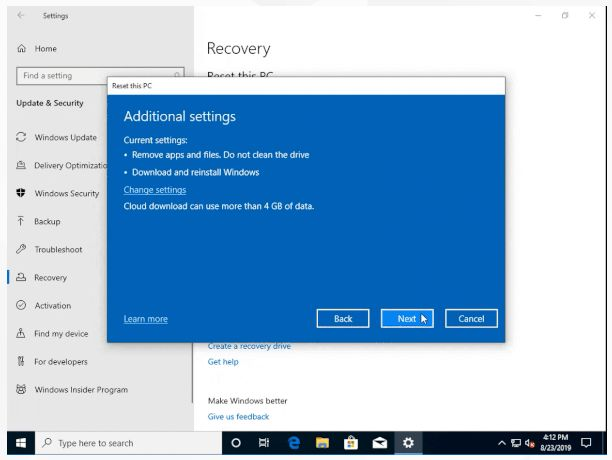Open Cortana circle on taskbar

coord(236,443)
